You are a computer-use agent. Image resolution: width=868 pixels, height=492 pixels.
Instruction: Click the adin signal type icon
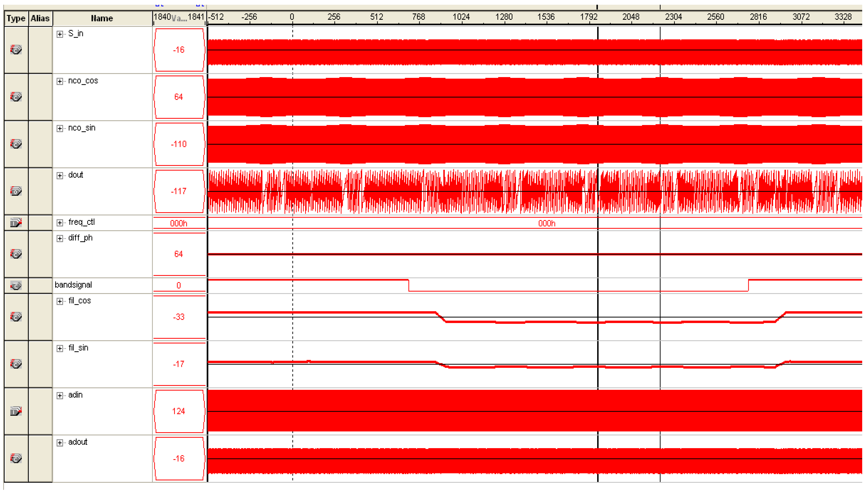(x=16, y=411)
